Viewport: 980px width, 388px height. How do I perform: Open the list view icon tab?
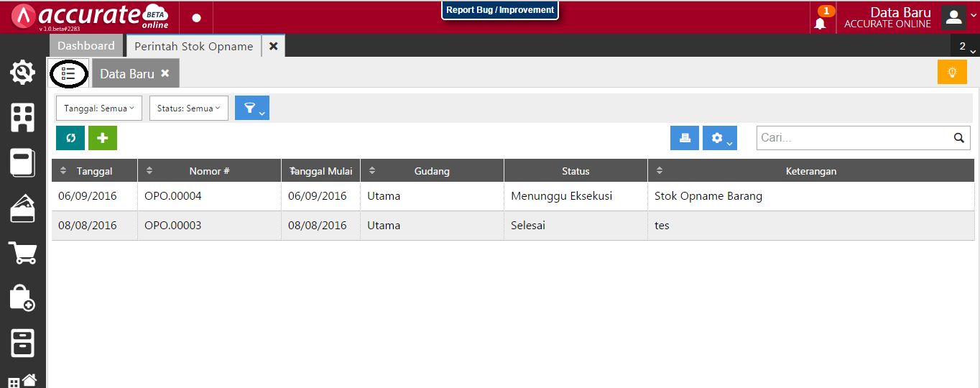point(69,73)
